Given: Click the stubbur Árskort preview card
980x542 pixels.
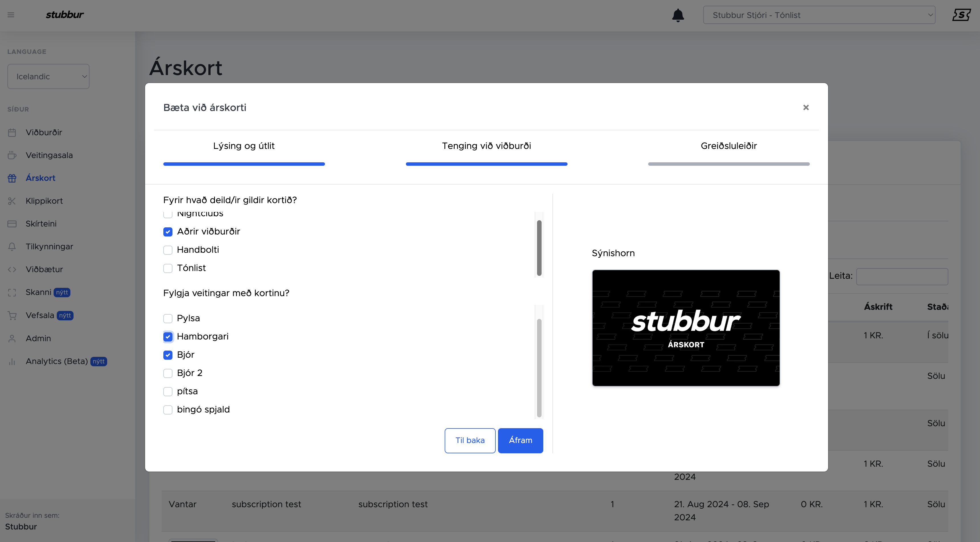Looking at the screenshot, I should coord(686,328).
